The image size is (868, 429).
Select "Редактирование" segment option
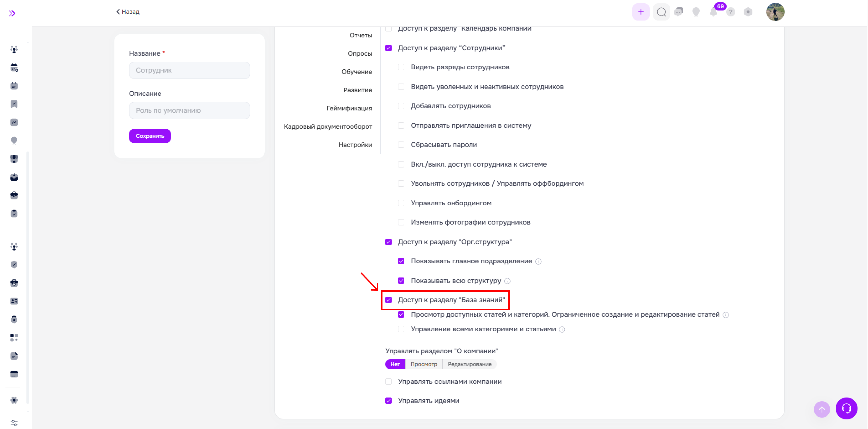click(x=469, y=364)
